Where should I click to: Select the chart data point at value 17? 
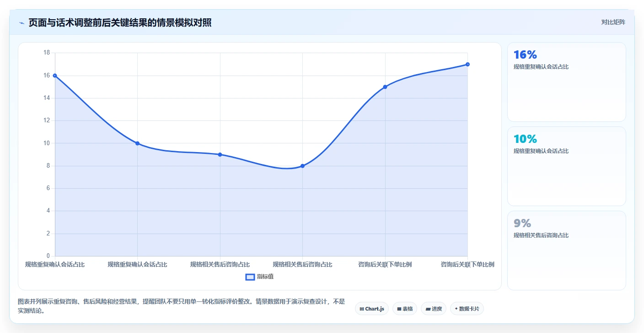pos(467,64)
